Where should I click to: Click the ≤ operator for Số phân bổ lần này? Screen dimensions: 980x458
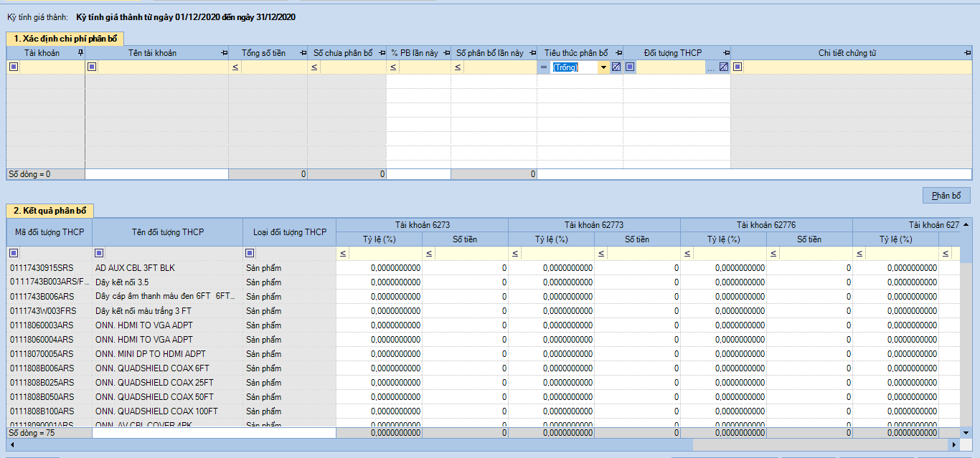click(x=457, y=67)
